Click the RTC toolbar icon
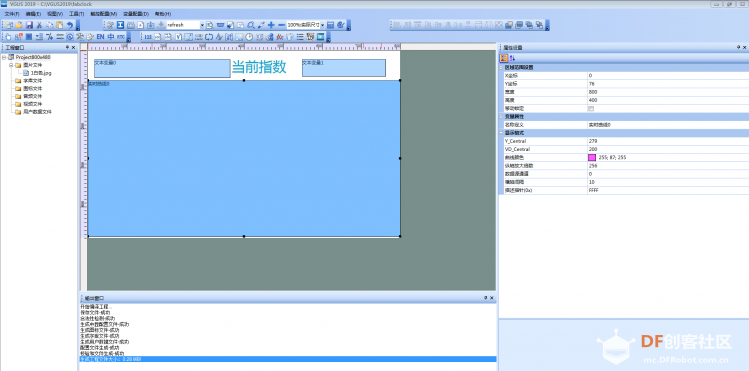Screen dimensions: 749x371 (121, 36)
